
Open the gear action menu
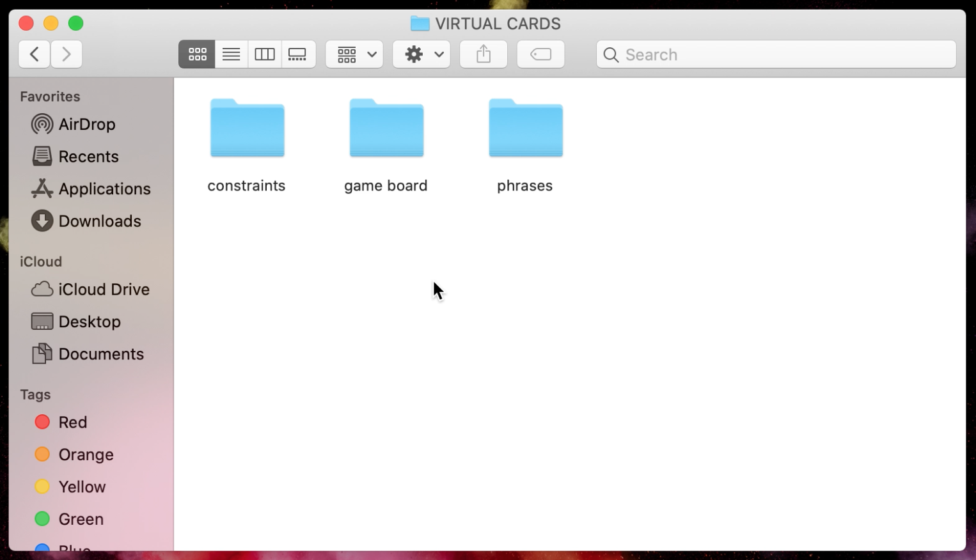(x=421, y=54)
